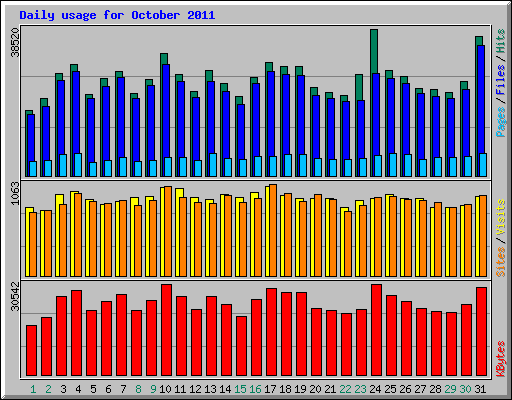This screenshot has height=400, width=512.
Task: Click the 'Daily usage for October 2011' title
Action: pos(117,15)
